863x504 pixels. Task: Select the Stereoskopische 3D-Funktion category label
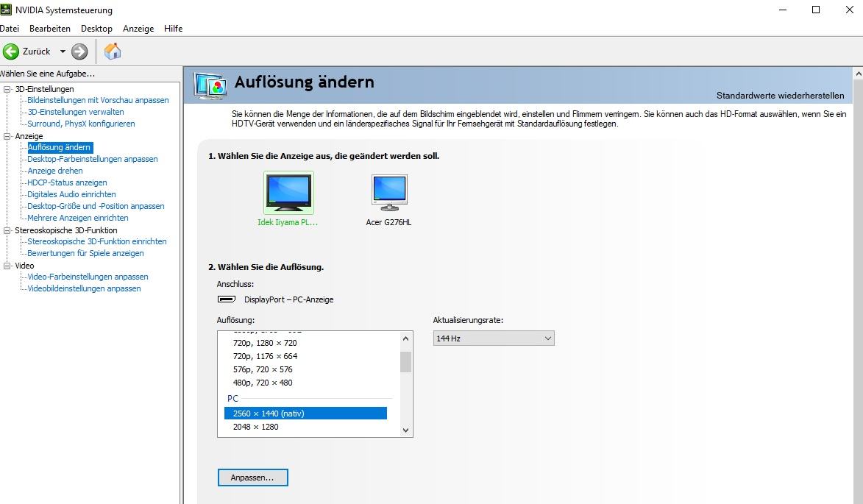66,230
